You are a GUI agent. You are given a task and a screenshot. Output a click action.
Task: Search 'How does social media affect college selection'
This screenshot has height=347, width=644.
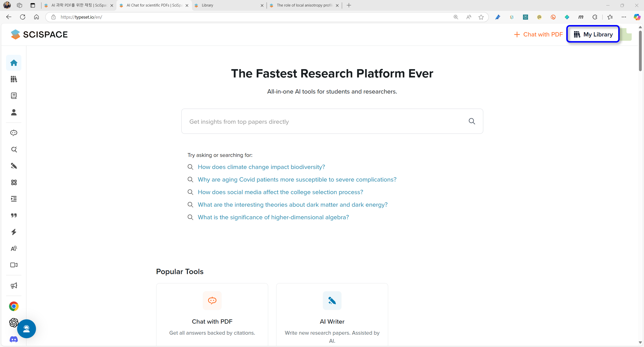280,192
